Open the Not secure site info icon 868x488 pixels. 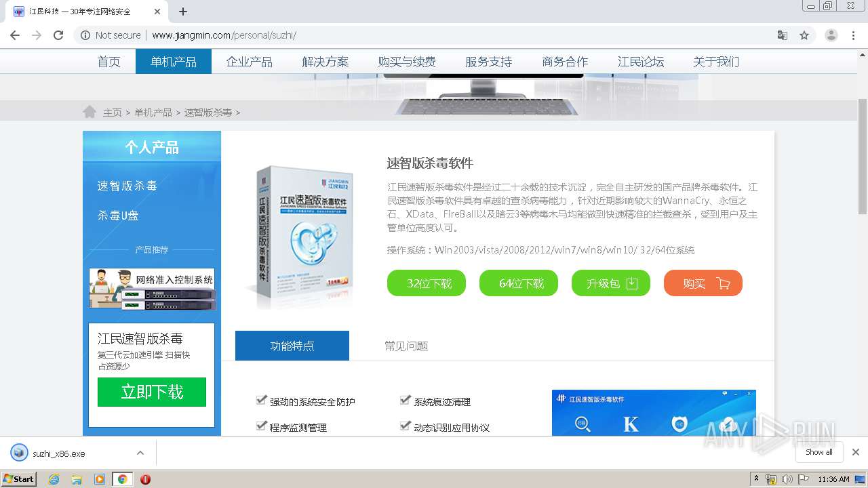point(85,35)
